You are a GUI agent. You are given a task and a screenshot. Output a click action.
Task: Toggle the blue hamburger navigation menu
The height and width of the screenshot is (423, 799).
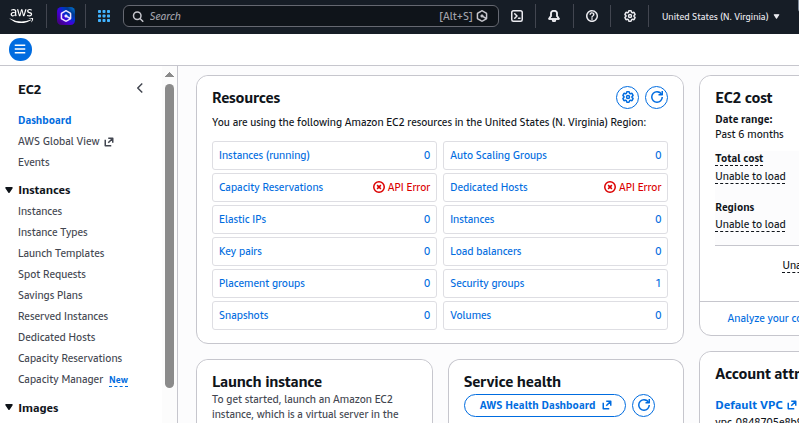tap(20, 49)
